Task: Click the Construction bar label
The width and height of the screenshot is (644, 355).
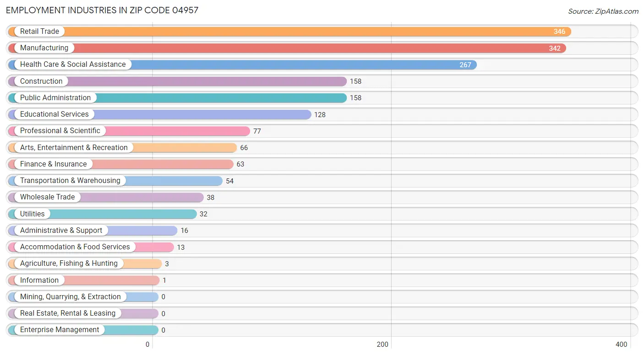Action: coord(41,81)
